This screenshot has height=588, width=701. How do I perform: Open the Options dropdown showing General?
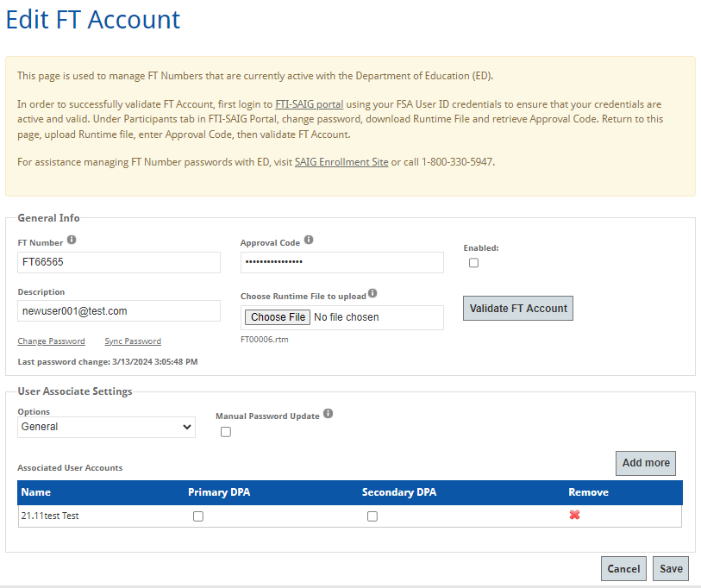(x=106, y=427)
